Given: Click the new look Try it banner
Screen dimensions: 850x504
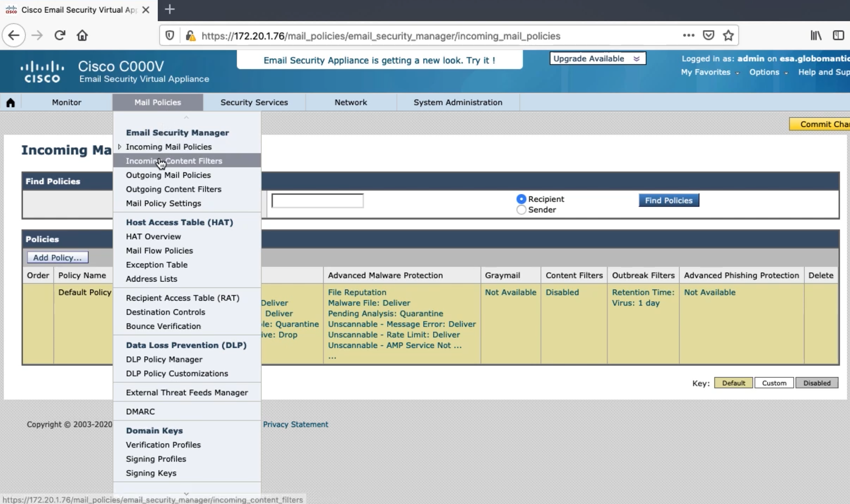Looking at the screenshot, I should [380, 60].
